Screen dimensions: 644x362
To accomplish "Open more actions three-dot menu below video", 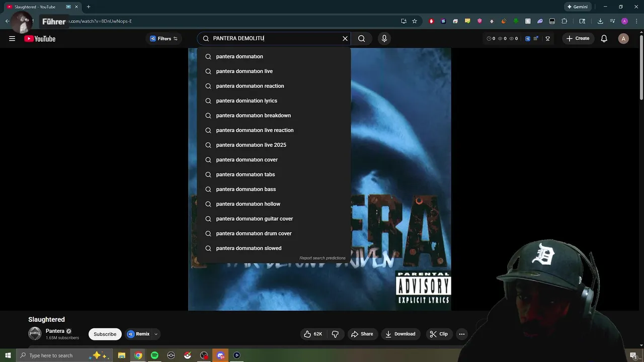I will pyautogui.click(x=462, y=334).
